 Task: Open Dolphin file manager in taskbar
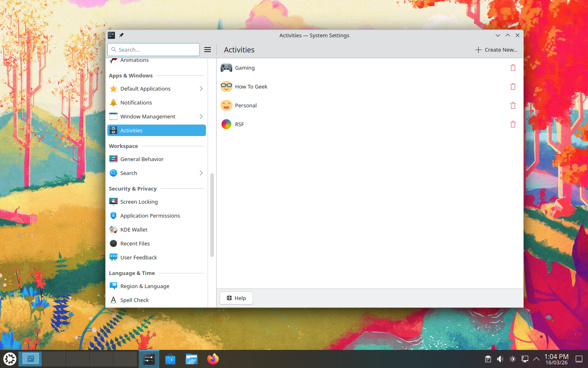point(192,359)
